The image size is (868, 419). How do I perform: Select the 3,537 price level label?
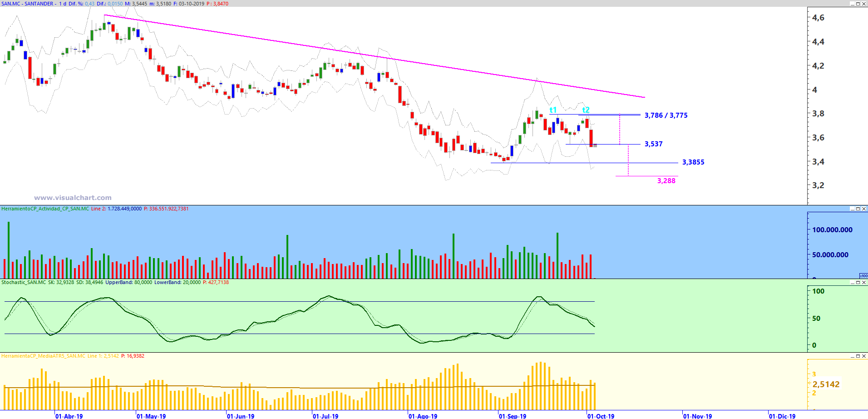click(x=653, y=144)
